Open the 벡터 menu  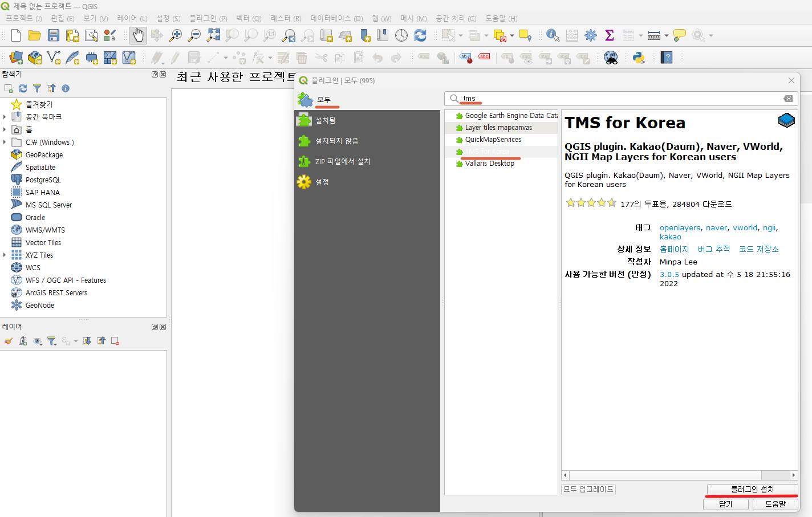(249, 18)
